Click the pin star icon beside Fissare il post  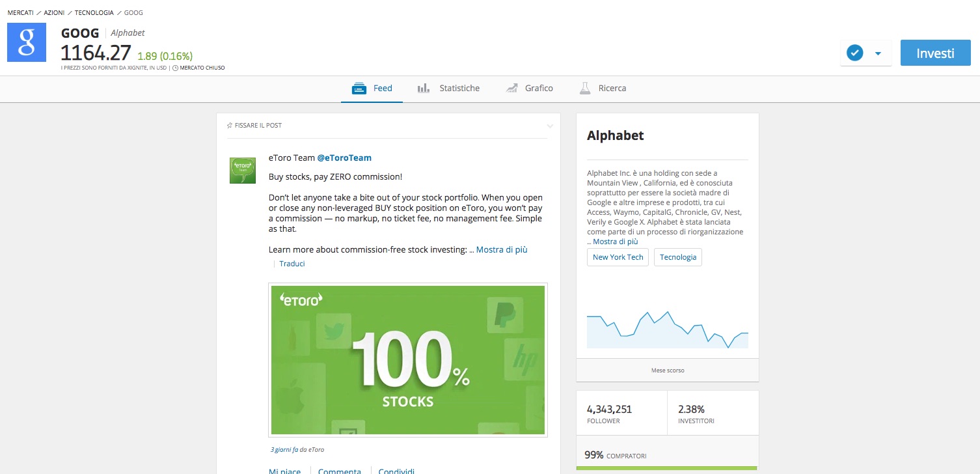(229, 125)
